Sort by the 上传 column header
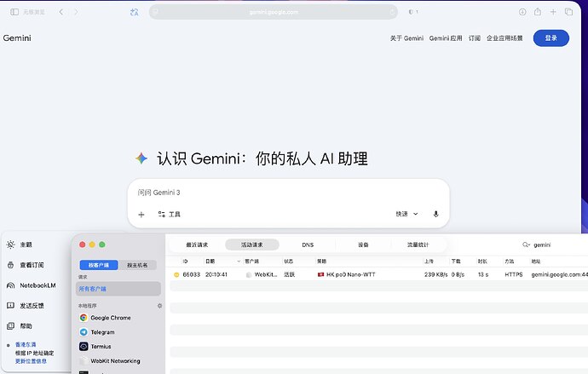The width and height of the screenshot is (588, 374). [x=429, y=262]
